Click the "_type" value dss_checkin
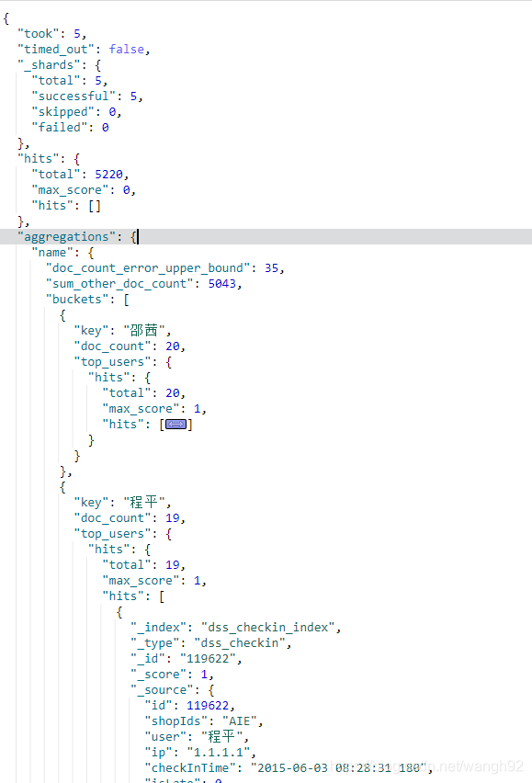Image resolution: width=532 pixels, height=783 pixels. pos(240,642)
